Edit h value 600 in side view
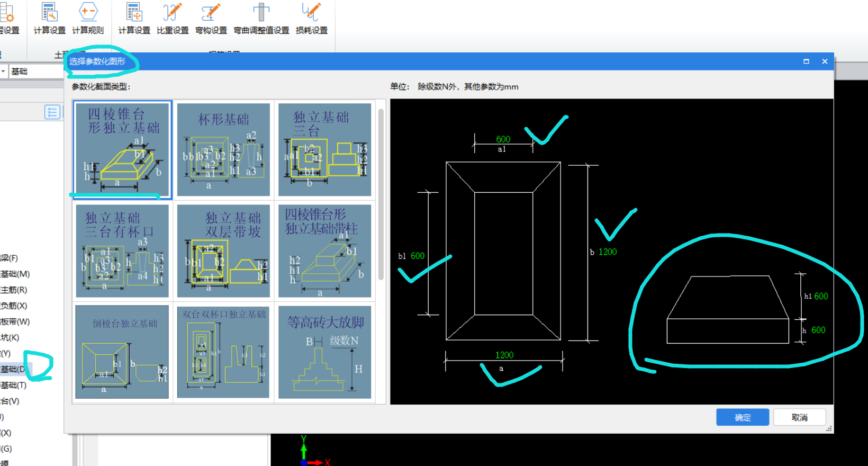Image resolution: width=868 pixels, height=466 pixels. click(818, 330)
